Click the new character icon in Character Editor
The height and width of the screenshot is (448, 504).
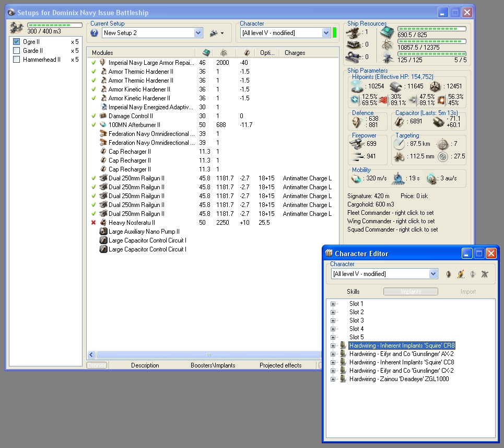[449, 274]
